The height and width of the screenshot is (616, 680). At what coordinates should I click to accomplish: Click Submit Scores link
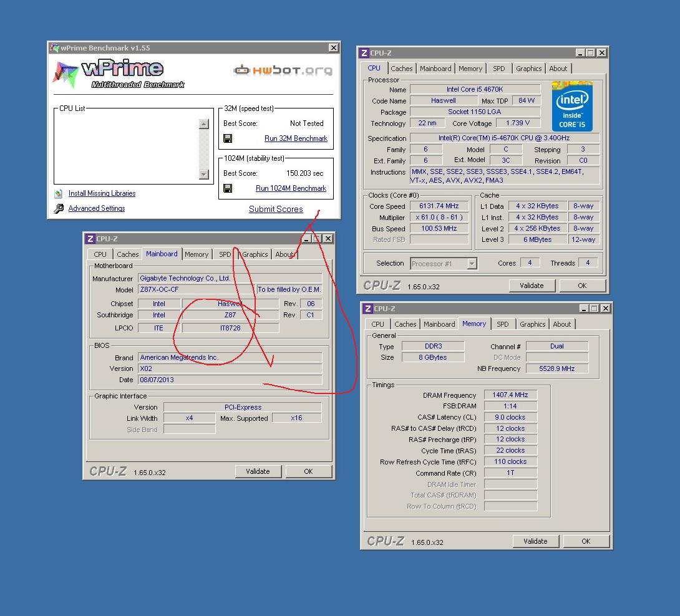[x=276, y=209]
